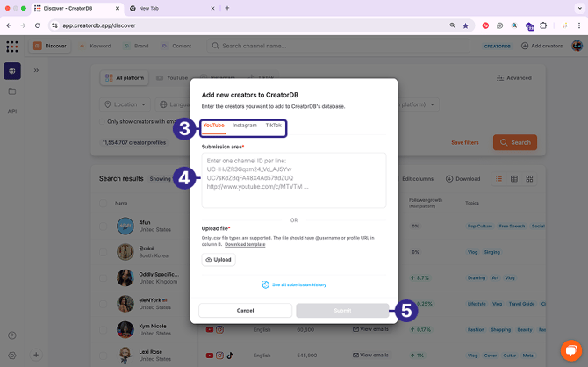588x367 pixels.
Task: Open the platform dropdown right of the dialog
Action: [x=417, y=104]
